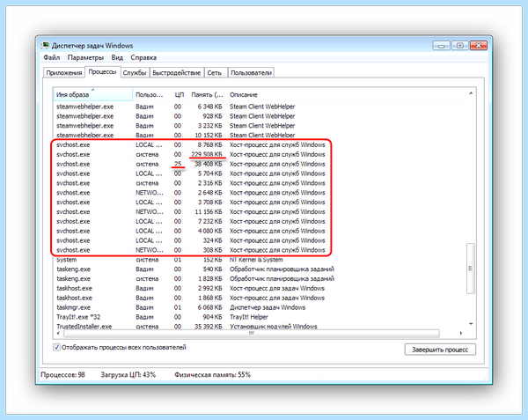The width and height of the screenshot is (528, 420).
Task: Click the Загрузка ЦП: 43% status entry
Action: pos(128,375)
